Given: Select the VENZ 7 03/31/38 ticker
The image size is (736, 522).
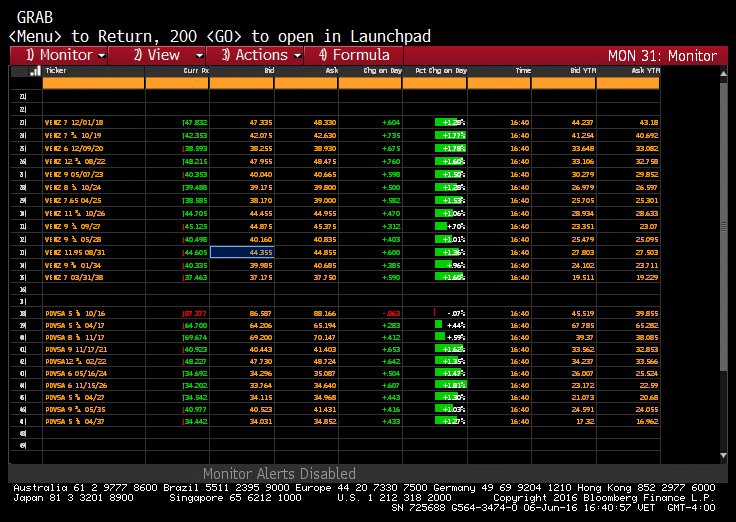Looking at the screenshot, I should (x=74, y=277).
